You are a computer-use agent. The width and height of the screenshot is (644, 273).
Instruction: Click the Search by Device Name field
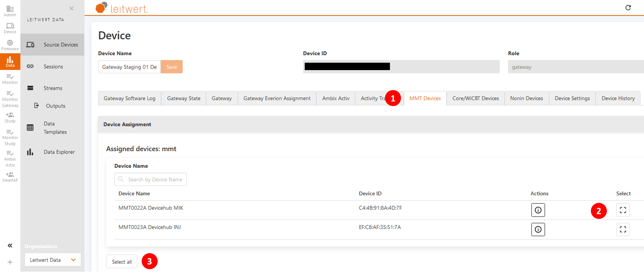[x=150, y=179]
